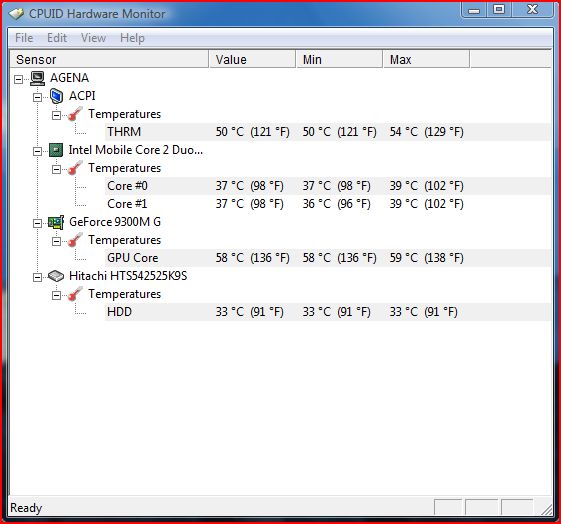Viewport: 561px width, 524px height.
Task: Open the File menu
Action: click(24, 38)
